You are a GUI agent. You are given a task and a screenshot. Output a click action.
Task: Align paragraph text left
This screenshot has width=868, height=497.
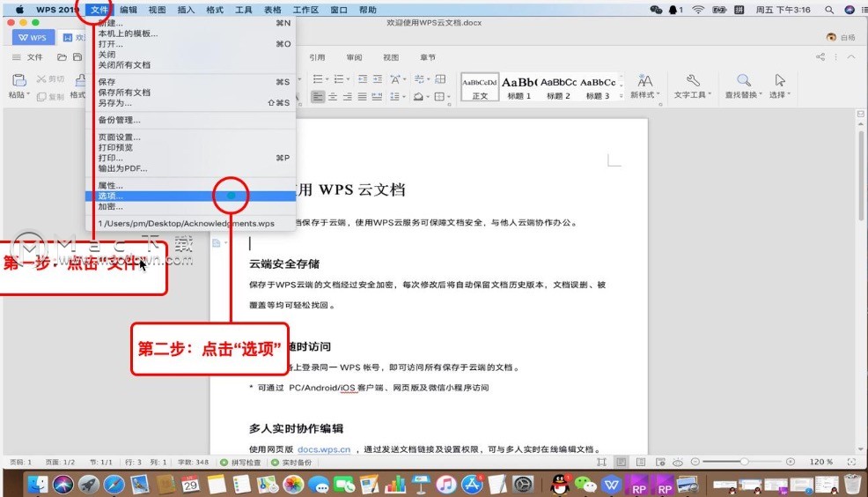pos(317,97)
